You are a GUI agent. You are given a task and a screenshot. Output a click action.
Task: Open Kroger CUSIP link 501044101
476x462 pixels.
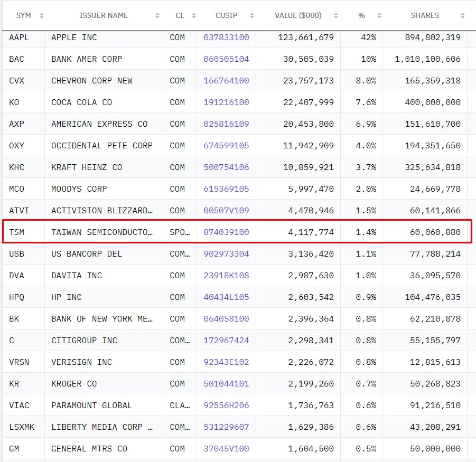click(226, 384)
